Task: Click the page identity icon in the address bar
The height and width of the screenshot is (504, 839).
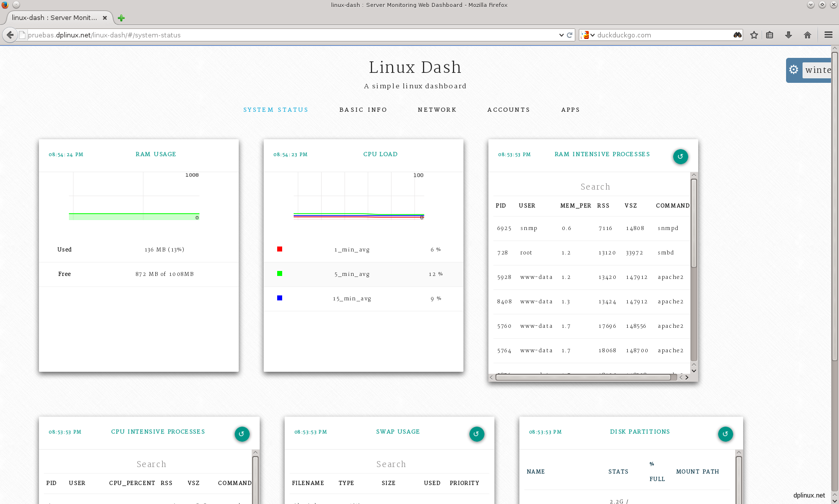Action: (22, 35)
